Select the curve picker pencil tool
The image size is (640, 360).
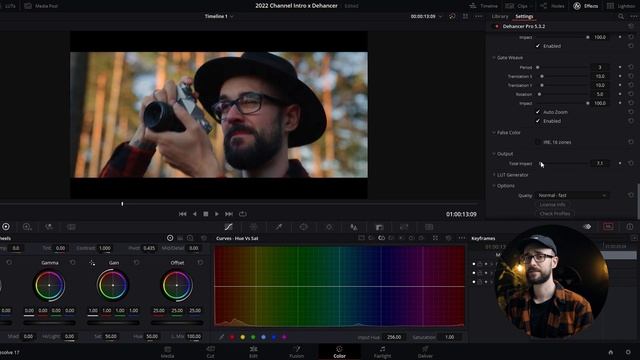221,337
